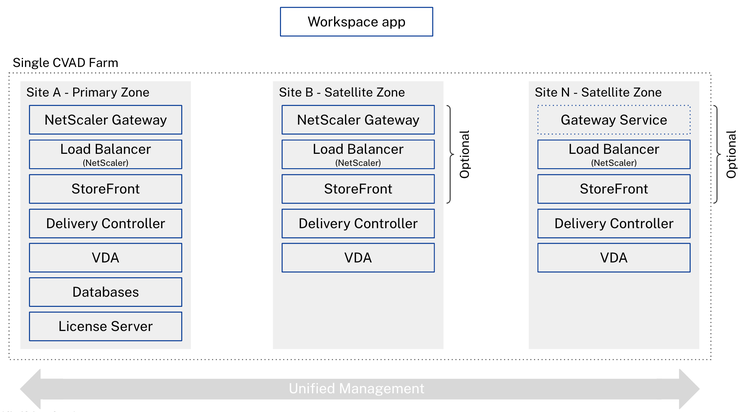Viewport: 750px width, 412px height.
Task: Click Site N StoreFront box
Action: click(614, 189)
